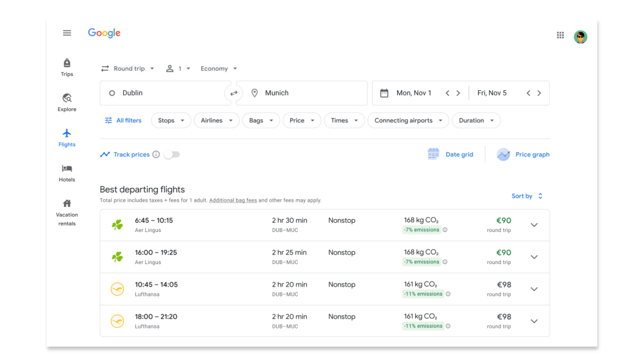Click the Additional bag fees link
The width and height of the screenshot is (644, 362).
click(x=233, y=200)
